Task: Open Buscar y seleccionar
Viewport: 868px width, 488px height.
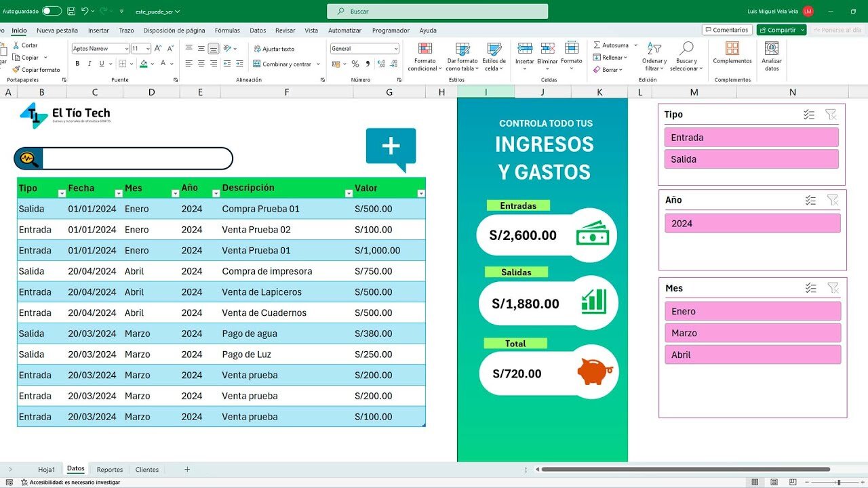Action: click(x=686, y=56)
